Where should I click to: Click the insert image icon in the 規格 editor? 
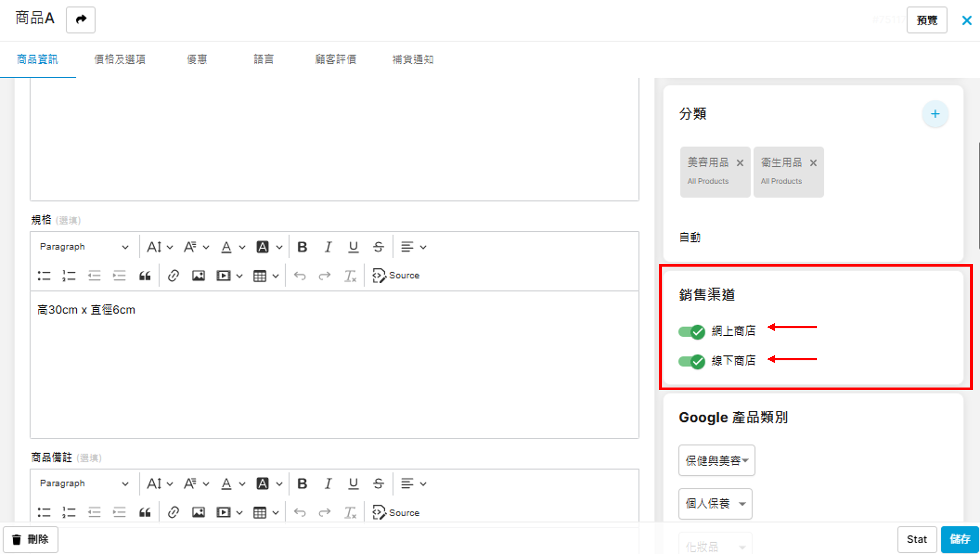[x=198, y=276]
